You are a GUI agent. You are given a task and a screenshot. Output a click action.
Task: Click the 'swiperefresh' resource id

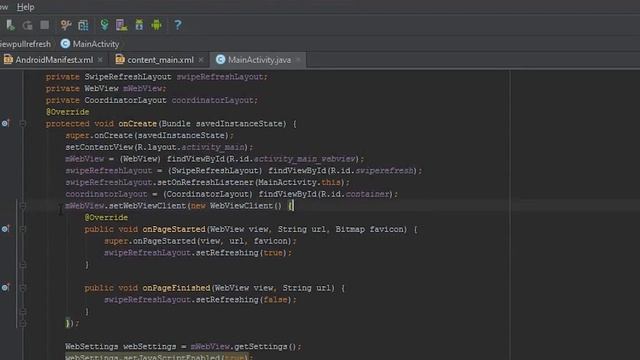384,171
